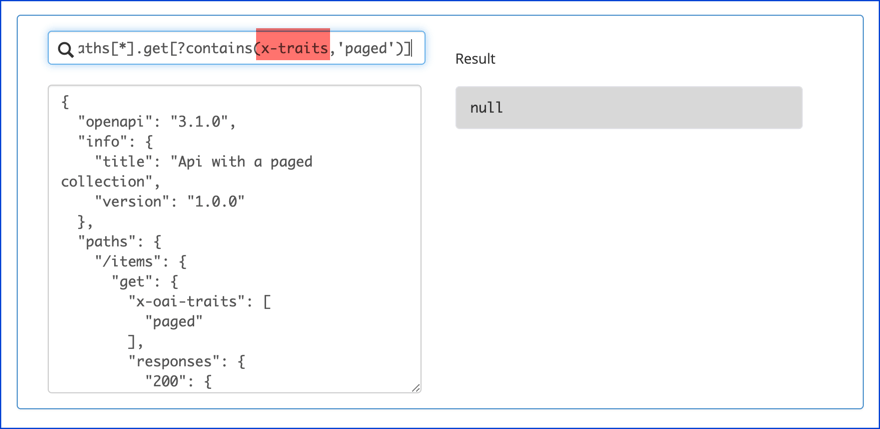Click the null result output box

(628, 108)
